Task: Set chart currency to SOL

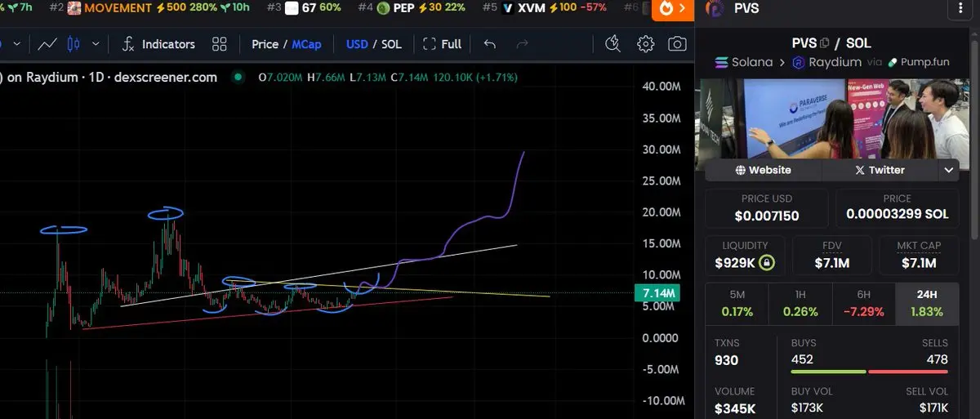Action: [392, 44]
